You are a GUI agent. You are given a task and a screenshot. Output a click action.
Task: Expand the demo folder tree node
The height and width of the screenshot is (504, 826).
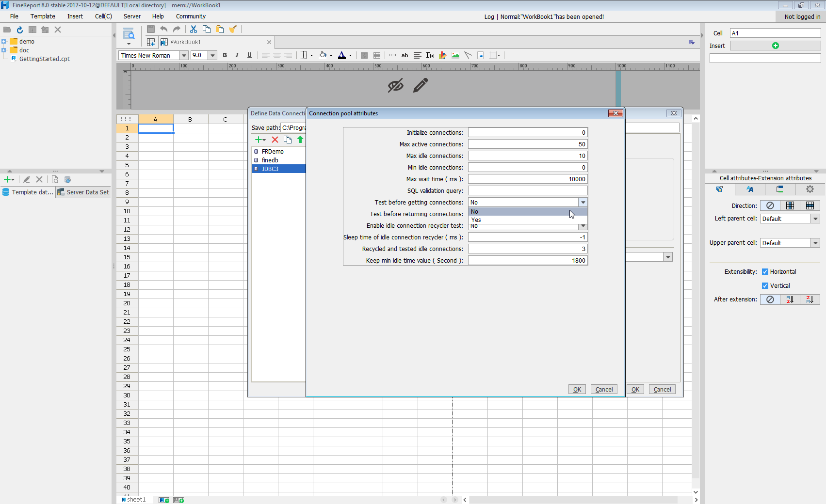4,42
